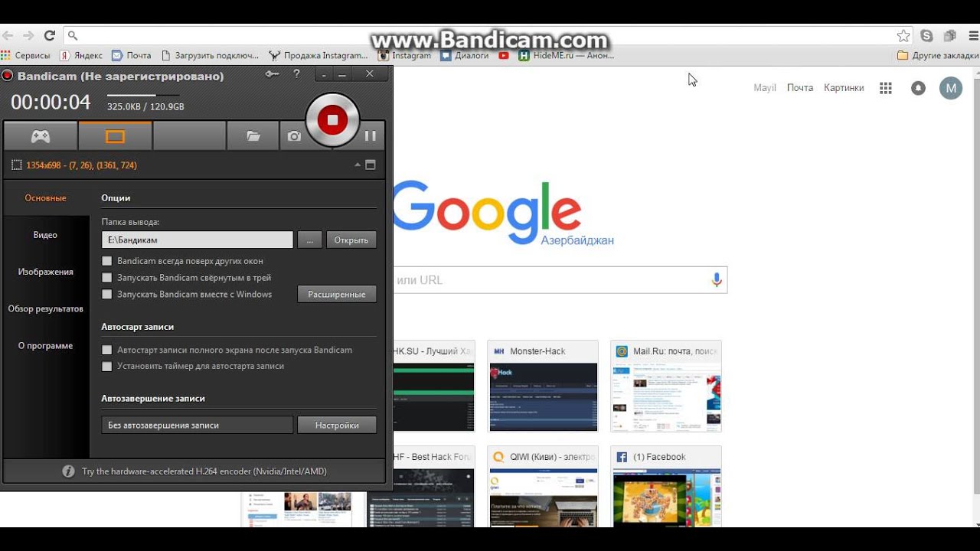This screenshot has width=980, height=551.
Task: Open the Facebook thumbnail
Action: pos(666,487)
